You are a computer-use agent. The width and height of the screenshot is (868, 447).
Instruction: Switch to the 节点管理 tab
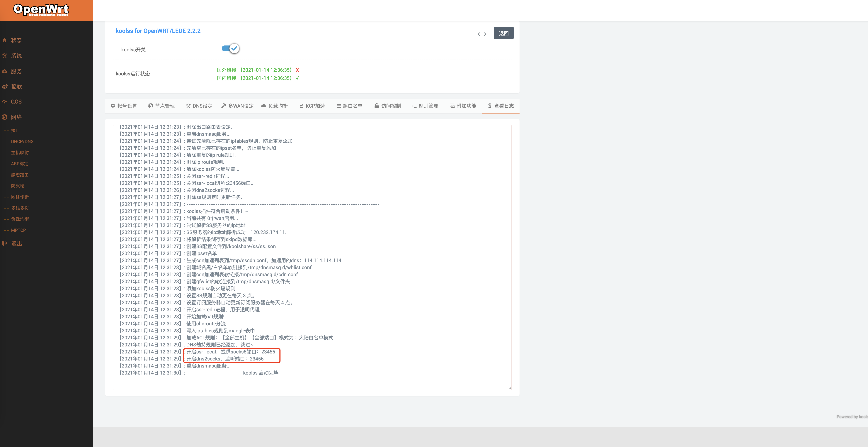[161, 106]
